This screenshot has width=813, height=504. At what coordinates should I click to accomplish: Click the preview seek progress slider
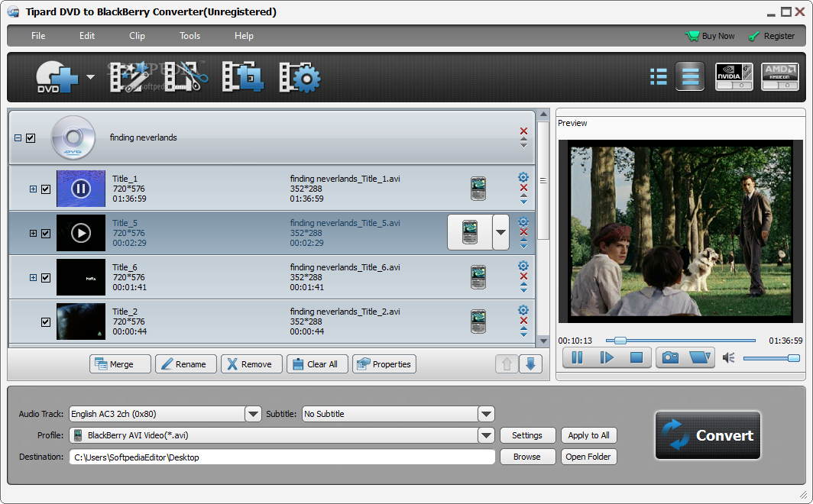tap(680, 341)
